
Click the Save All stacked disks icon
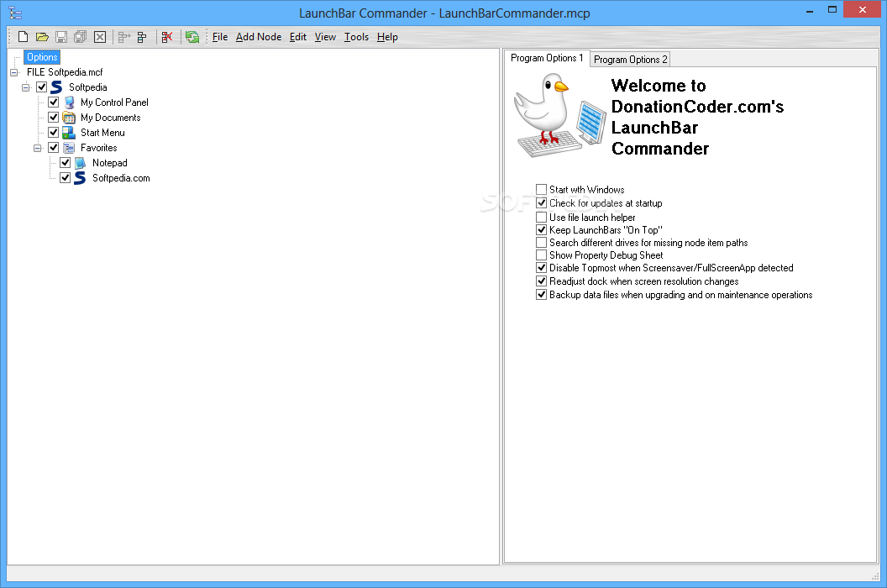81,37
